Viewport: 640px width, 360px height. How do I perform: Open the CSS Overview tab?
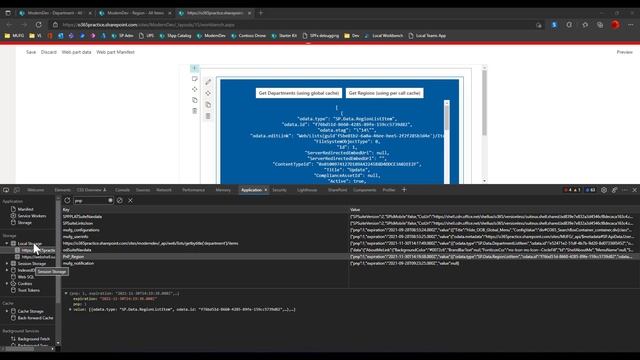point(91,190)
